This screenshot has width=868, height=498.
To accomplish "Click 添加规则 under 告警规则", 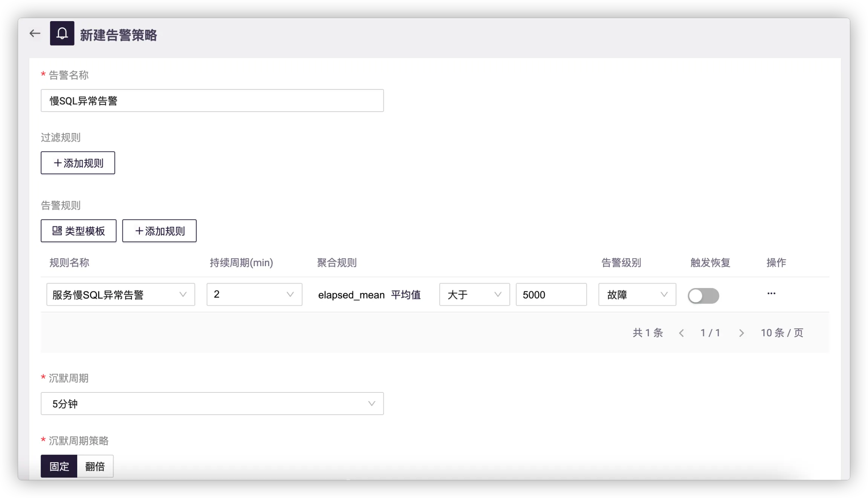I will point(159,231).
